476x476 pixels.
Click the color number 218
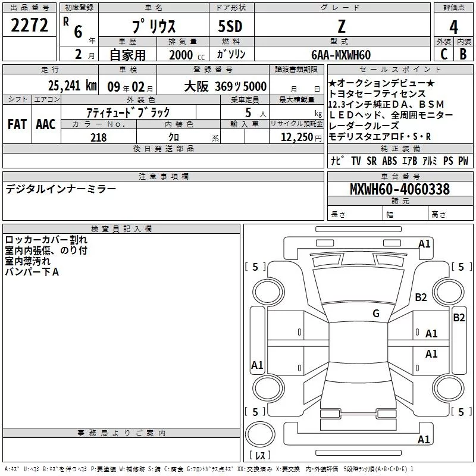click(x=98, y=137)
